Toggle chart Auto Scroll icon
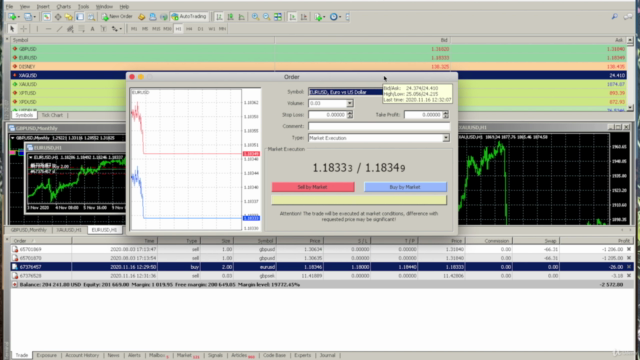The width and height of the screenshot is (640, 360). tap(293, 17)
